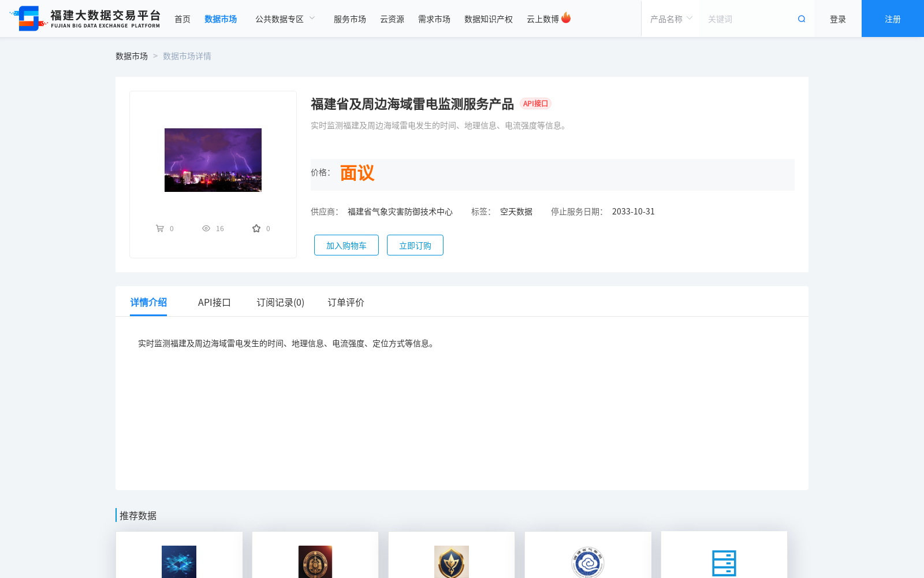Click supplier 福建省气象灾害防御技术中心

tap(400, 212)
